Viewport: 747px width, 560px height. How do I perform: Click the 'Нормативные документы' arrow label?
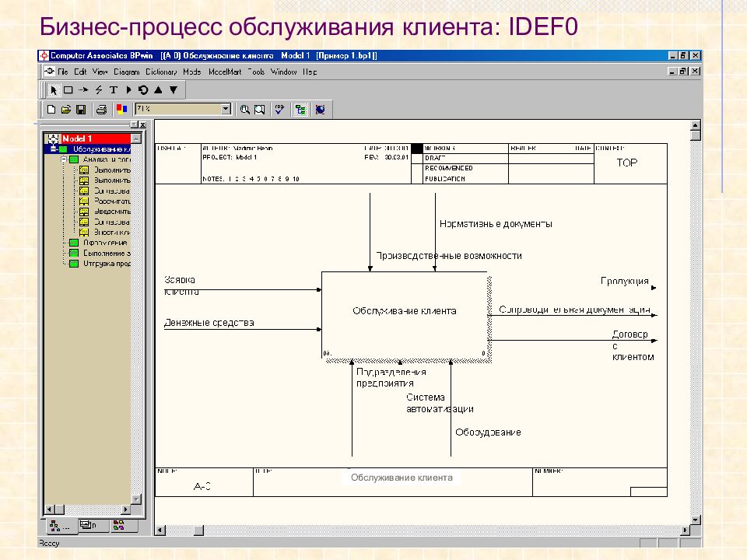(x=496, y=224)
